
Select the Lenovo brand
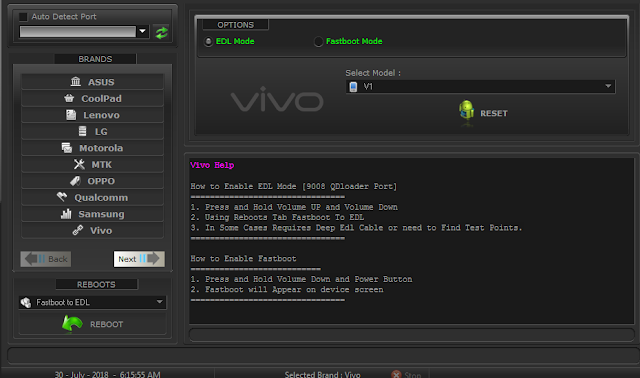(93, 115)
